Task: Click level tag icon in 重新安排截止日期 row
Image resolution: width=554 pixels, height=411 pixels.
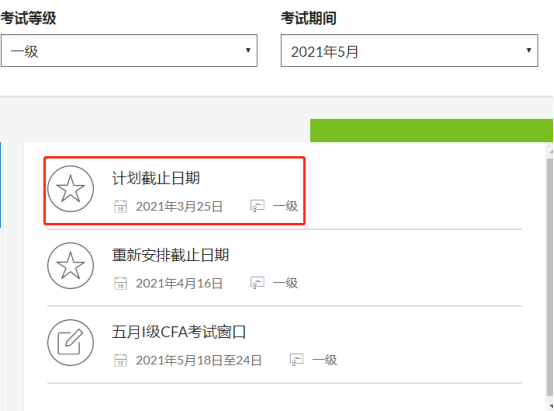Action: point(257,283)
